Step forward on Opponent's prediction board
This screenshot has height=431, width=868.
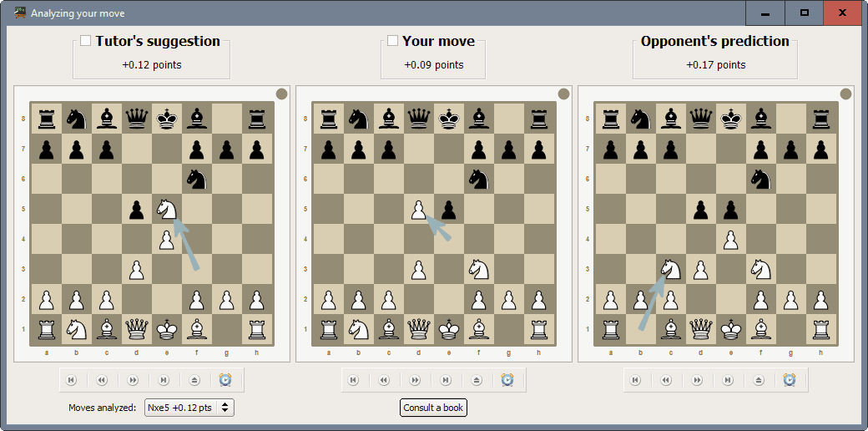click(698, 380)
